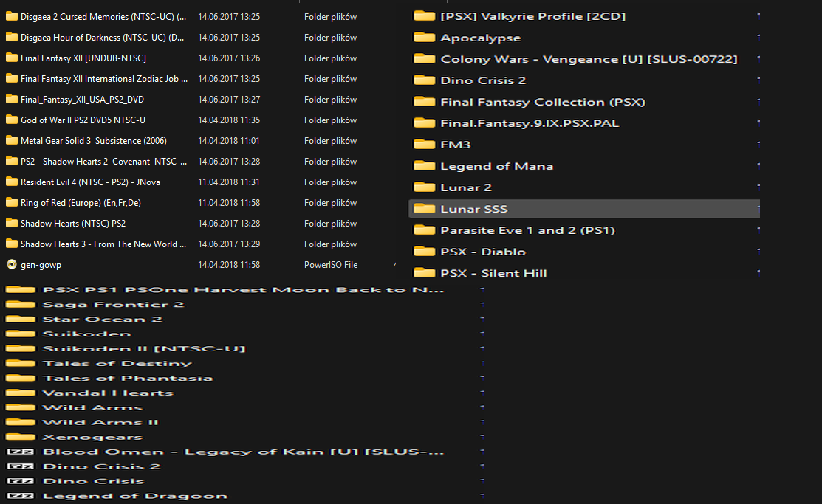Image resolution: width=822 pixels, height=504 pixels.
Task: Click the date "14.04.2018 11:35"
Action: coord(229,120)
